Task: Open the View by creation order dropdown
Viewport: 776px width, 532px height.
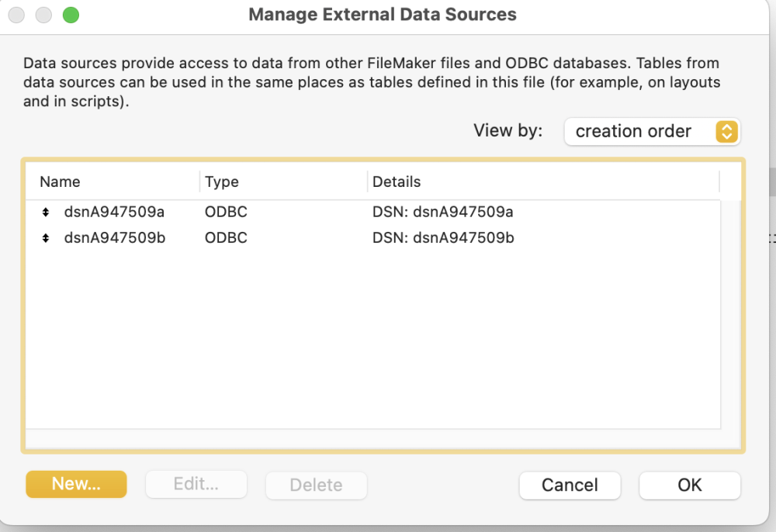Action: [x=652, y=132]
